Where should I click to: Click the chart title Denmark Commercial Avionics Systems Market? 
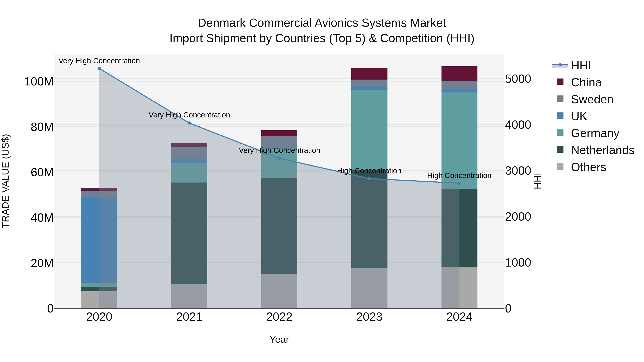[x=322, y=23]
